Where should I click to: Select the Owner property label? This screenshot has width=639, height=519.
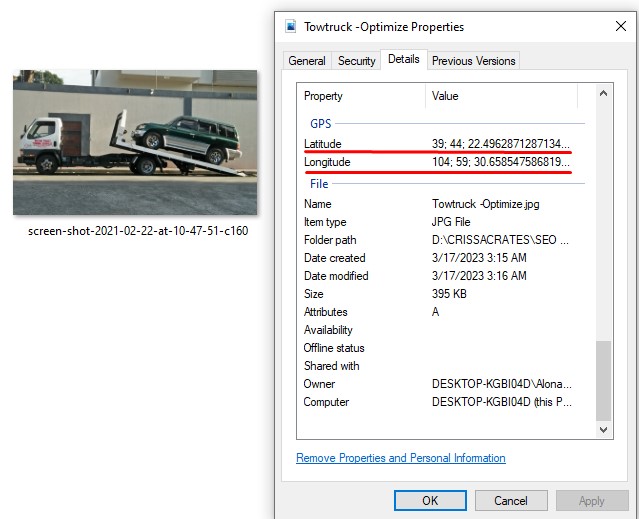319,384
